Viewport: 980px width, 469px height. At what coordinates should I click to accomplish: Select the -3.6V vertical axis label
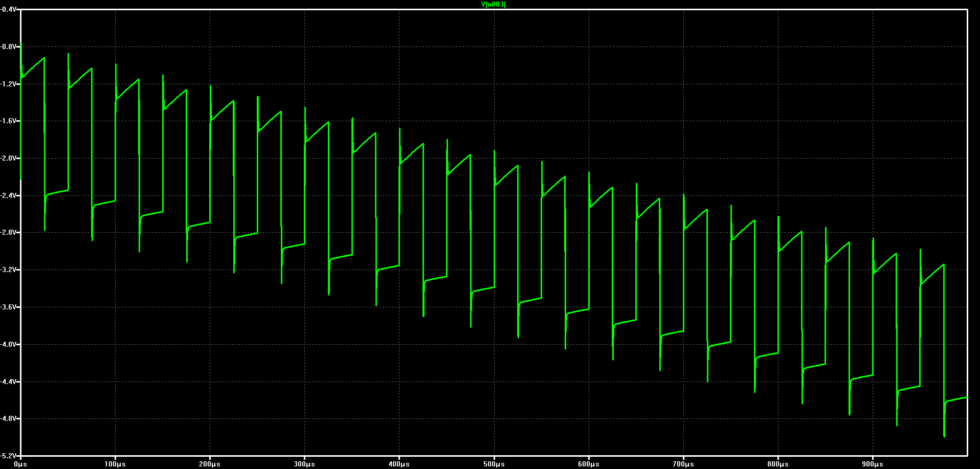click(9, 307)
